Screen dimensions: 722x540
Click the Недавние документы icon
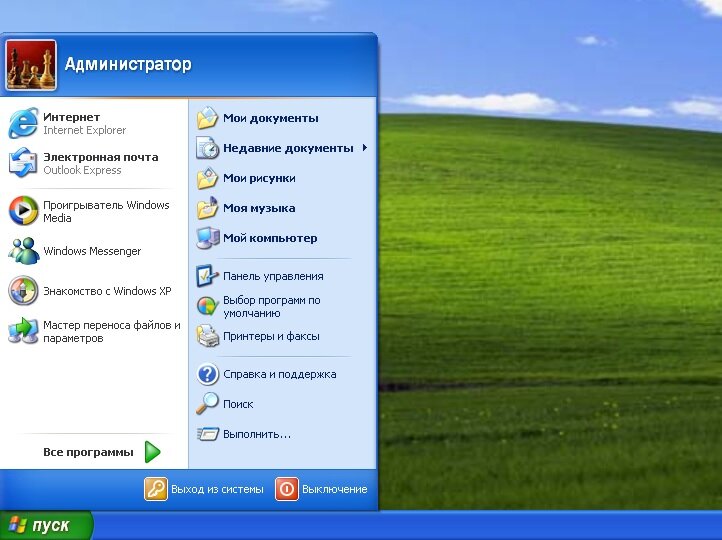[x=208, y=148]
